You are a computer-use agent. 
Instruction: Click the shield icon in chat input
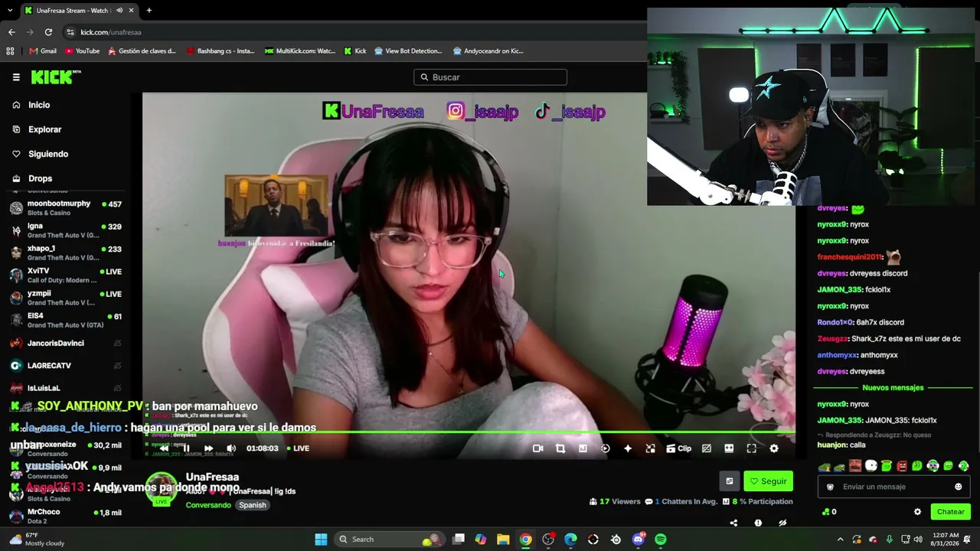coord(830,487)
